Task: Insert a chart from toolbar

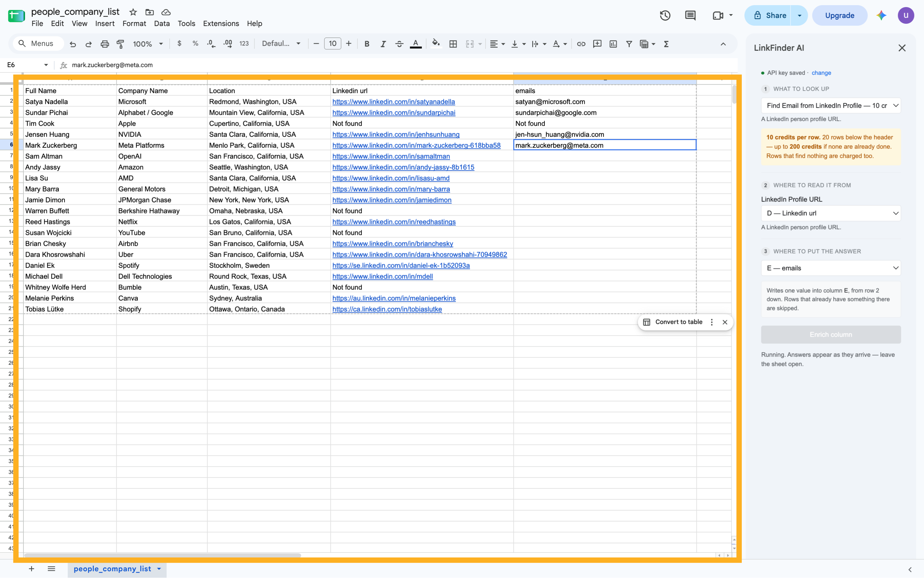Action: tap(613, 44)
